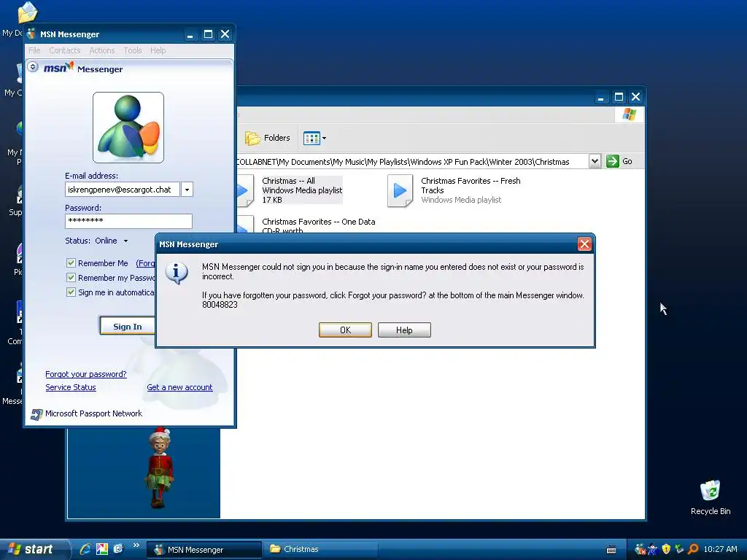Screen dimensions: 747x560
Task: Toggle Folders pane in Christmas explorer window
Action: click(x=268, y=138)
